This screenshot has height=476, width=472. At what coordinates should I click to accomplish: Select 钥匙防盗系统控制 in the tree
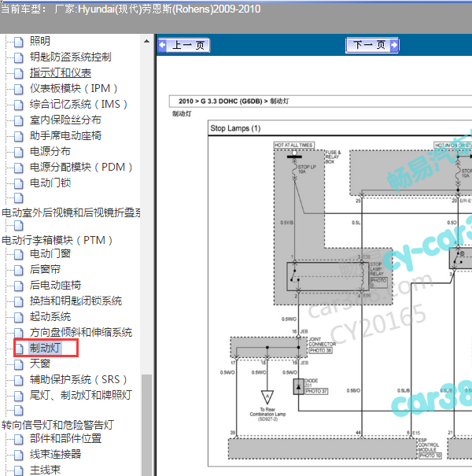click(x=71, y=57)
